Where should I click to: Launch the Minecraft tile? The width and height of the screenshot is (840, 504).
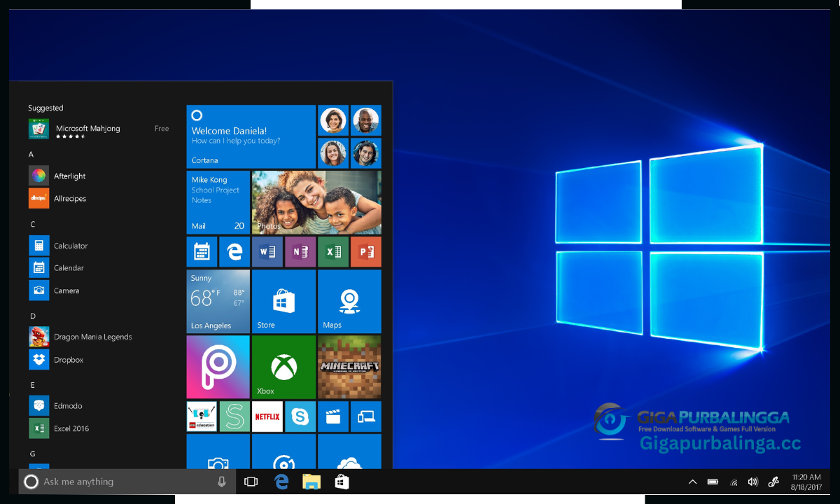(x=349, y=367)
